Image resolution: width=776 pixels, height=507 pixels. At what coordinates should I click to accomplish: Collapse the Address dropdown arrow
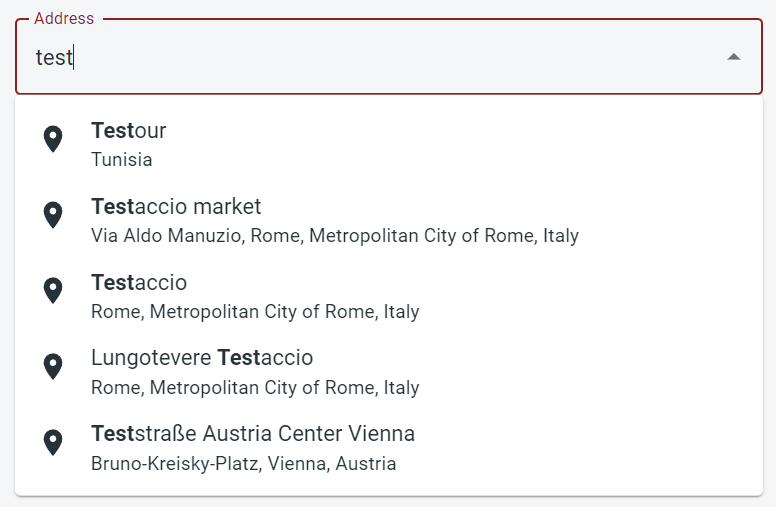pyautogui.click(x=734, y=57)
